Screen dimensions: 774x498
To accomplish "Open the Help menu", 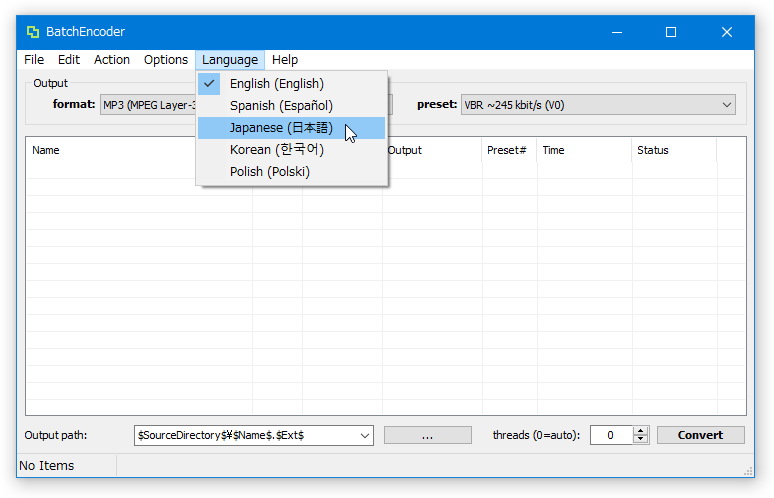I will (285, 60).
